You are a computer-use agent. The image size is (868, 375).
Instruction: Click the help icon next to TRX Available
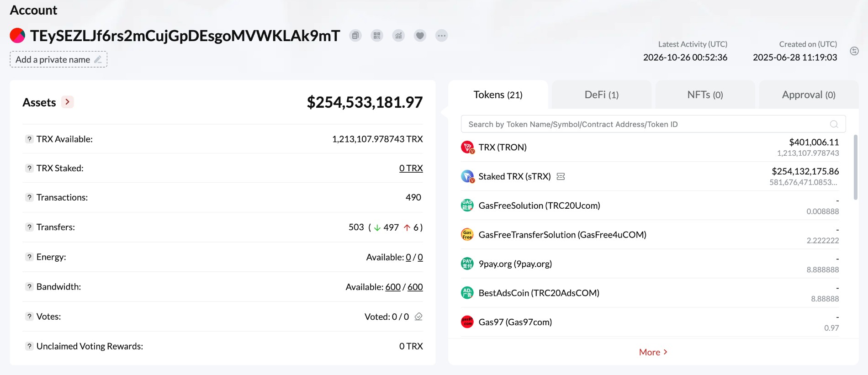coord(29,139)
